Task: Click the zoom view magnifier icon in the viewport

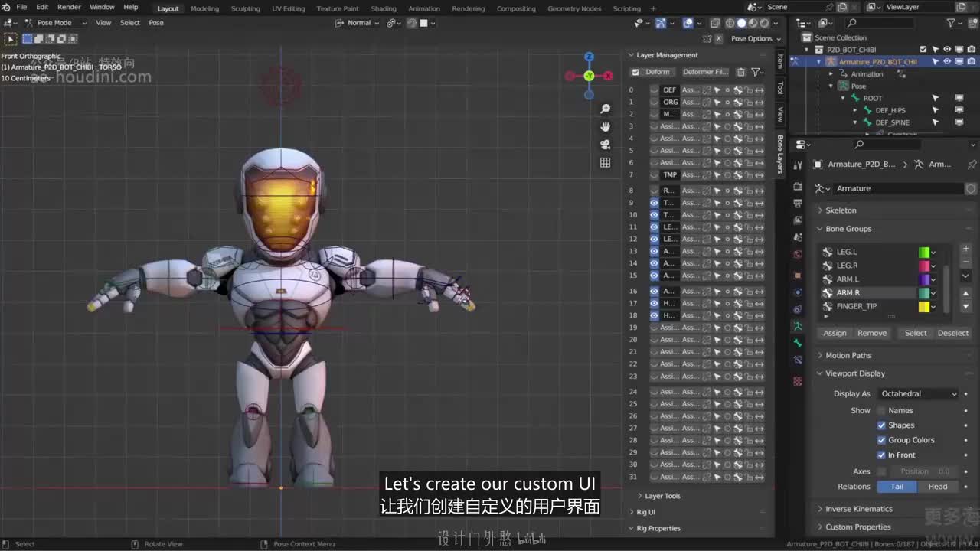Action: pyautogui.click(x=605, y=109)
